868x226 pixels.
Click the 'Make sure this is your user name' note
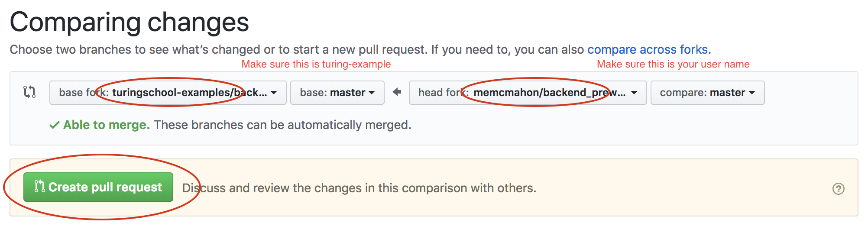(x=673, y=64)
